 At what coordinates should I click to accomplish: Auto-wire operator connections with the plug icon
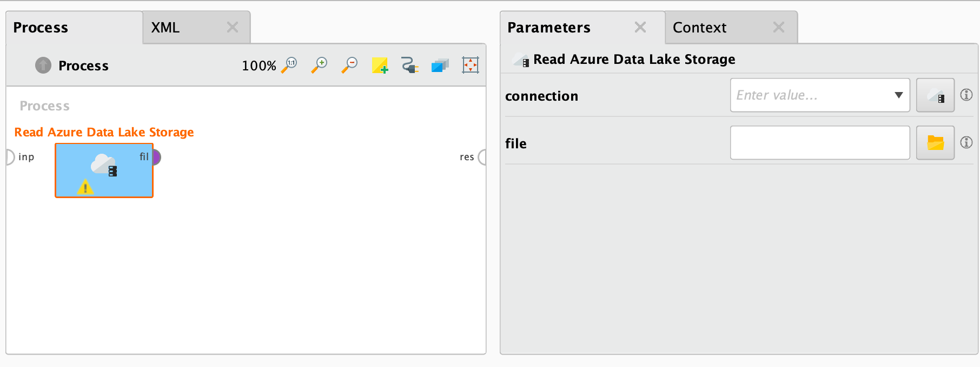click(410, 65)
